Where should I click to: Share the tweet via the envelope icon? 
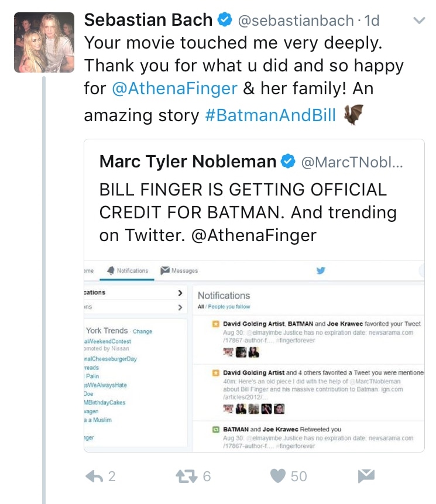[366, 476]
